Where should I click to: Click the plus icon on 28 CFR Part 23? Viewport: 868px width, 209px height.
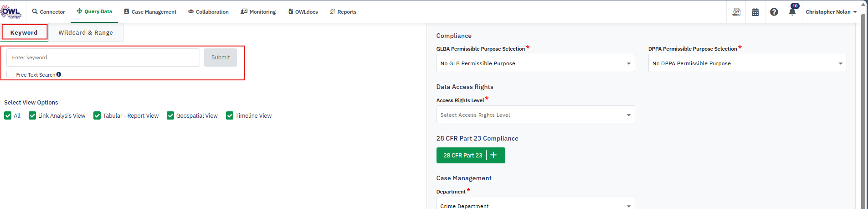point(493,155)
